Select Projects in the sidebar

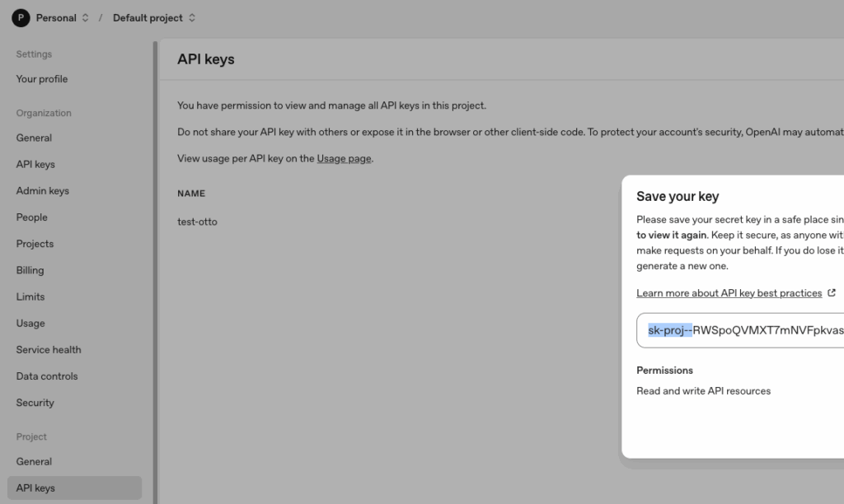click(35, 244)
